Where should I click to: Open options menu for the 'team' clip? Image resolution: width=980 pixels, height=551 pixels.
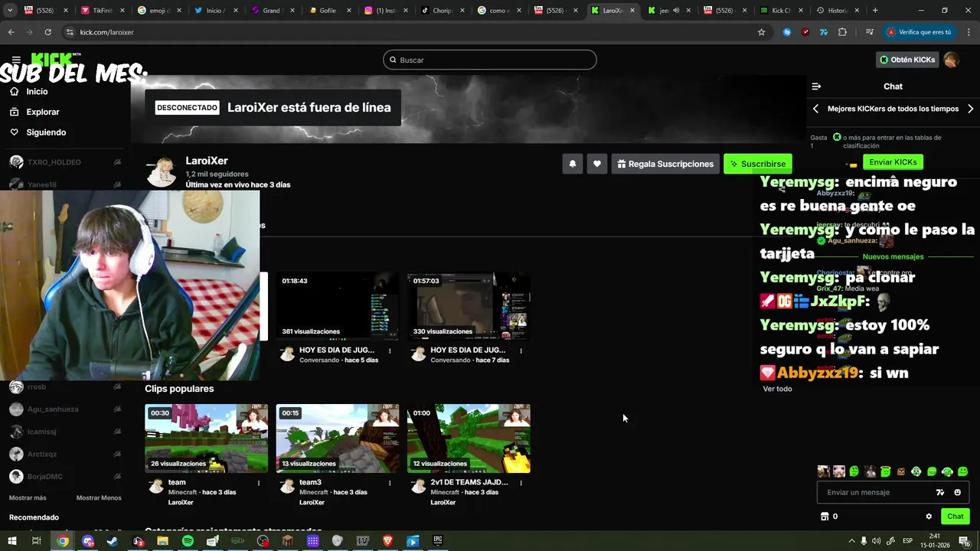pyautogui.click(x=259, y=483)
